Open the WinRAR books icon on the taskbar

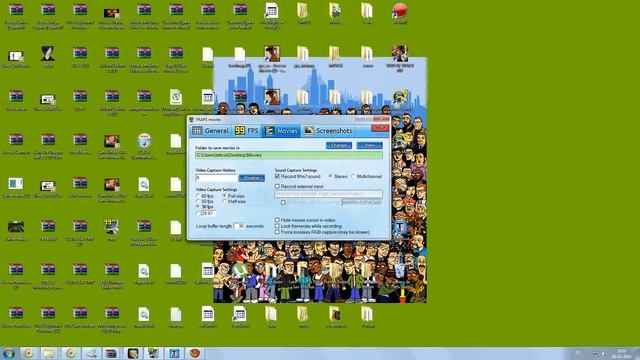(x=111, y=353)
